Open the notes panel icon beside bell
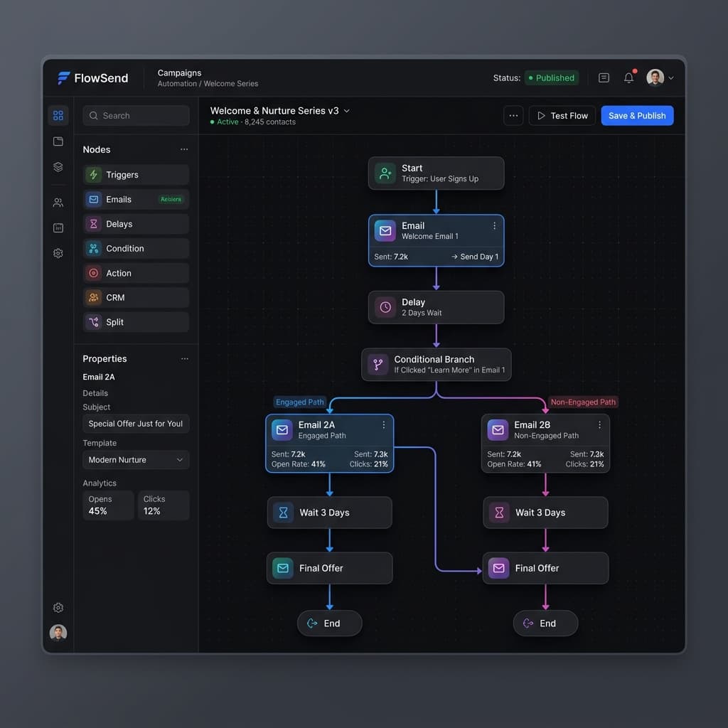Viewport: 728px width, 728px height. pos(604,77)
